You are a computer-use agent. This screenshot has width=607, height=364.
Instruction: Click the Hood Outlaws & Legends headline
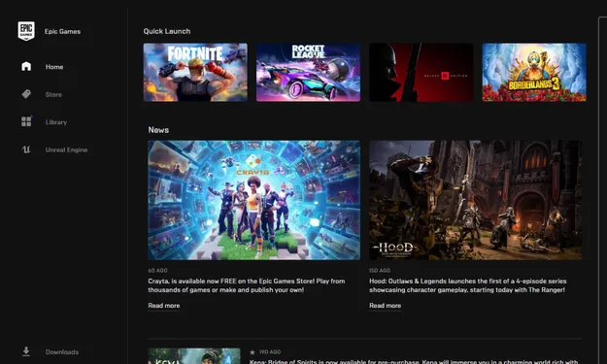point(468,285)
